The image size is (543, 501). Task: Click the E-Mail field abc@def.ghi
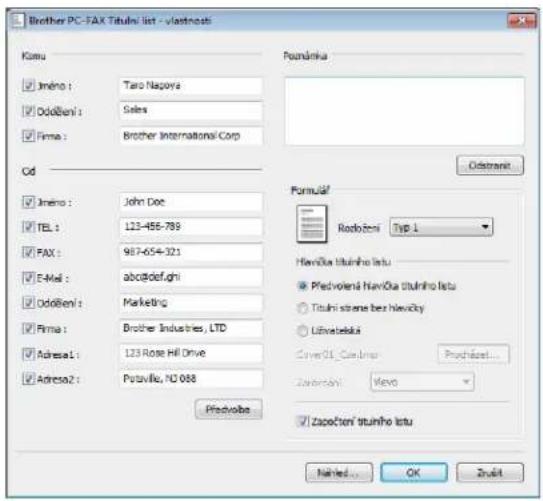[191, 277]
